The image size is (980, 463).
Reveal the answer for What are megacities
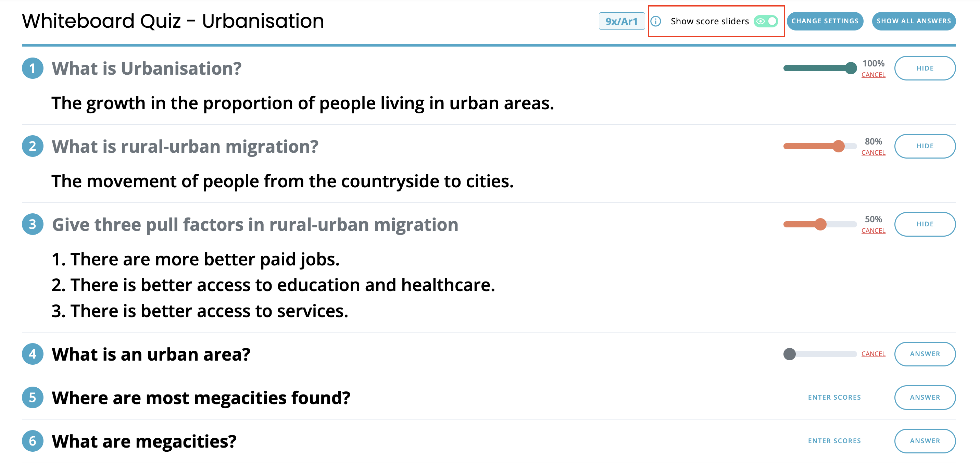click(925, 441)
